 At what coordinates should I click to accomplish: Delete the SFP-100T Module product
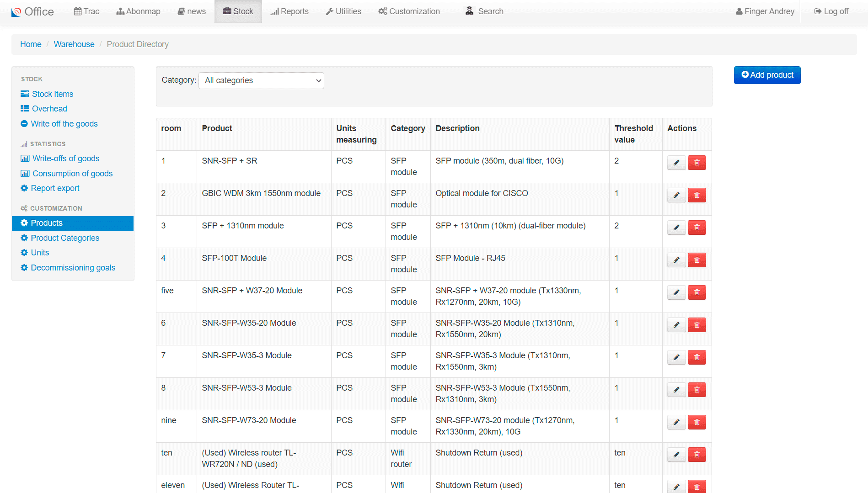(697, 260)
